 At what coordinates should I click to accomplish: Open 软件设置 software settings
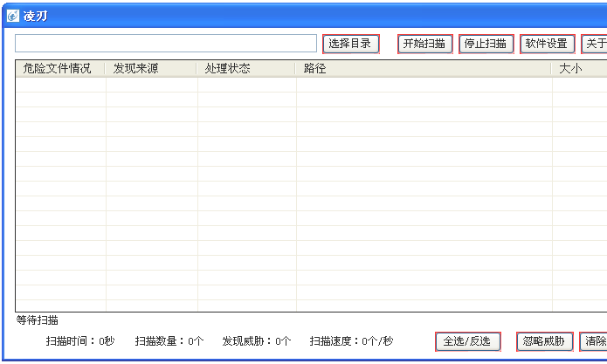[x=547, y=44]
